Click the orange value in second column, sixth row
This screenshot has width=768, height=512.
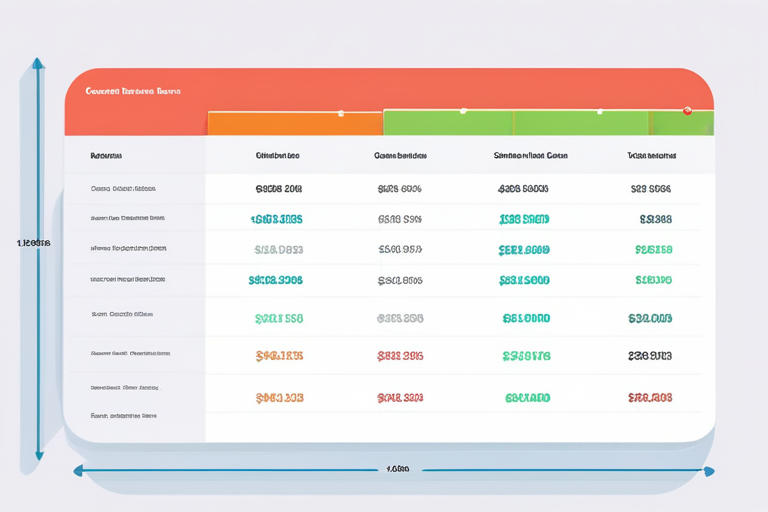coord(279,355)
